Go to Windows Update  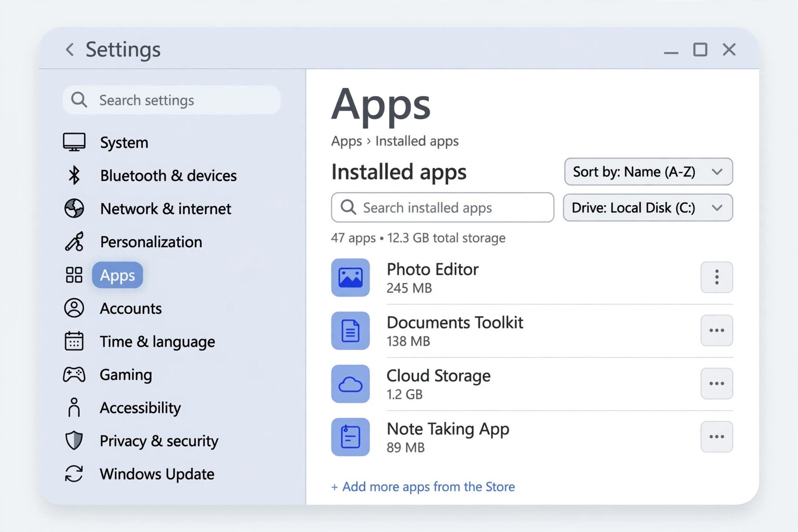pos(157,474)
